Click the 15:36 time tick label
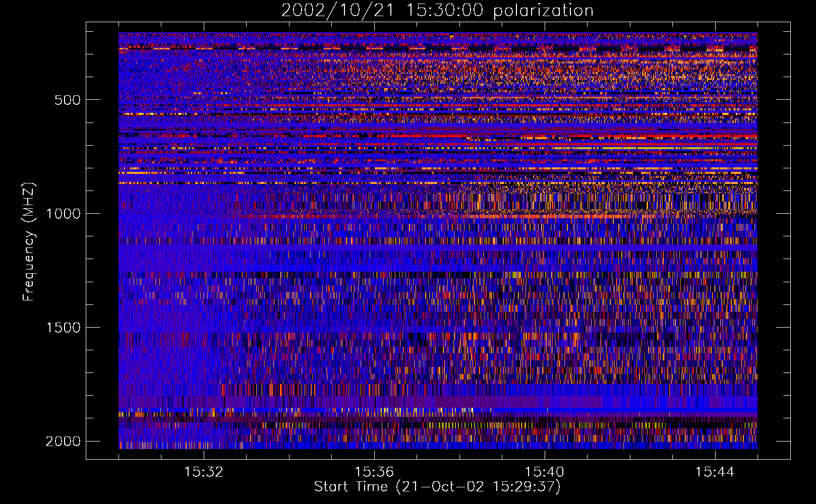Viewport: 816px width, 504px height. pyautogui.click(x=374, y=472)
